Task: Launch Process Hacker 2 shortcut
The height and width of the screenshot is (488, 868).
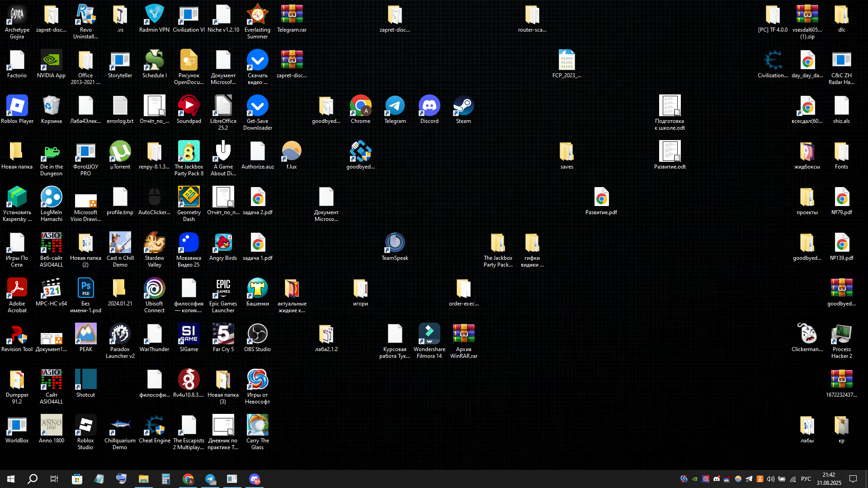Action: tap(842, 341)
